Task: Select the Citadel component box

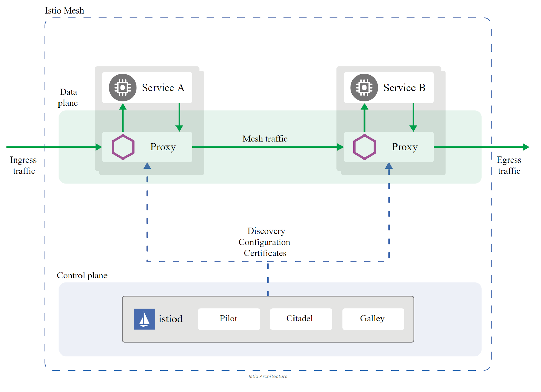Action: click(301, 319)
